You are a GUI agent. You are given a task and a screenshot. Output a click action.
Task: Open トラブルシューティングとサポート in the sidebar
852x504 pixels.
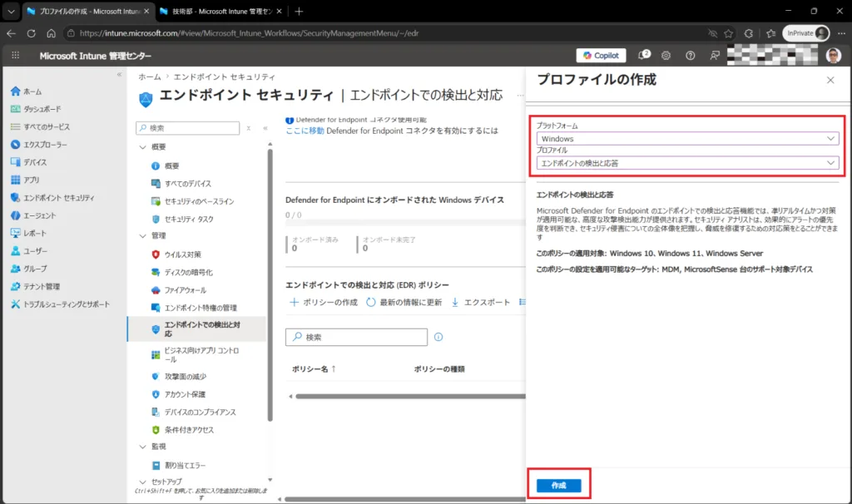60,304
